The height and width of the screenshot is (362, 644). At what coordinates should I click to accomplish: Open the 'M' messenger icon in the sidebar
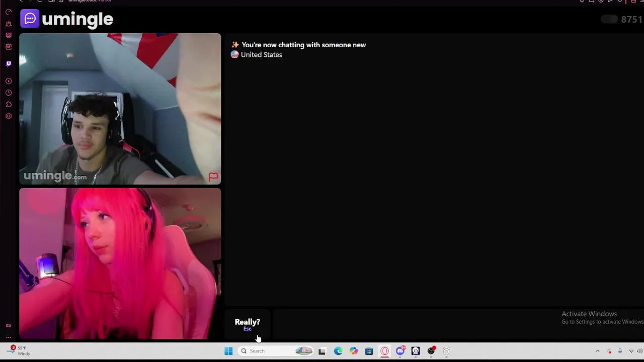[9, 47]
